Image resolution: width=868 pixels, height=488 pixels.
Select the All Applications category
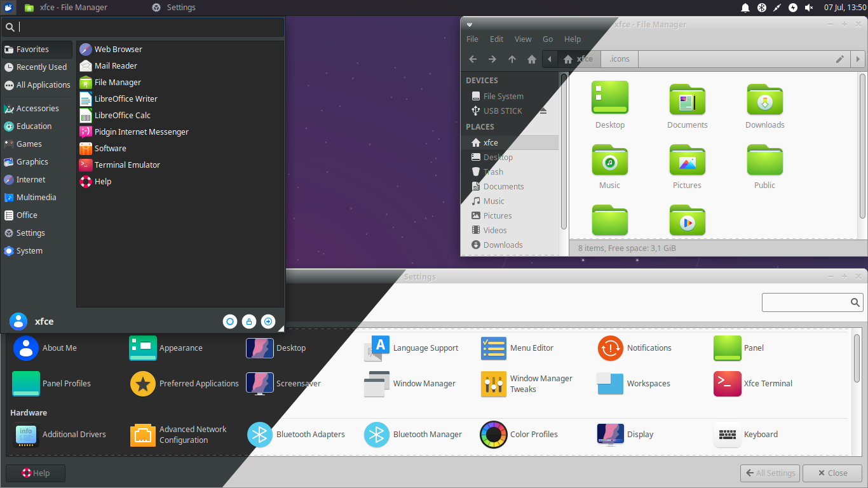point(37,85)
